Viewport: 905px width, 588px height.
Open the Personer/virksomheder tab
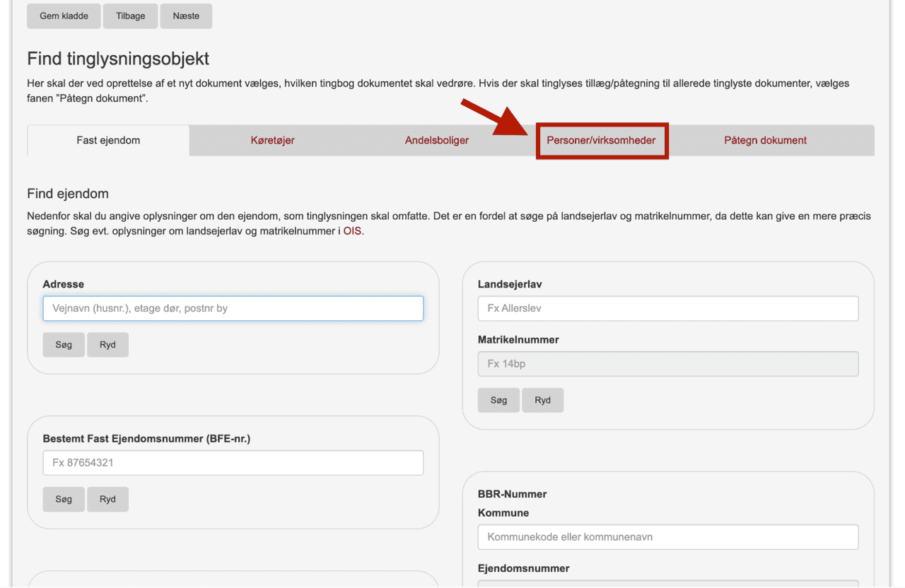click(601, 141)
